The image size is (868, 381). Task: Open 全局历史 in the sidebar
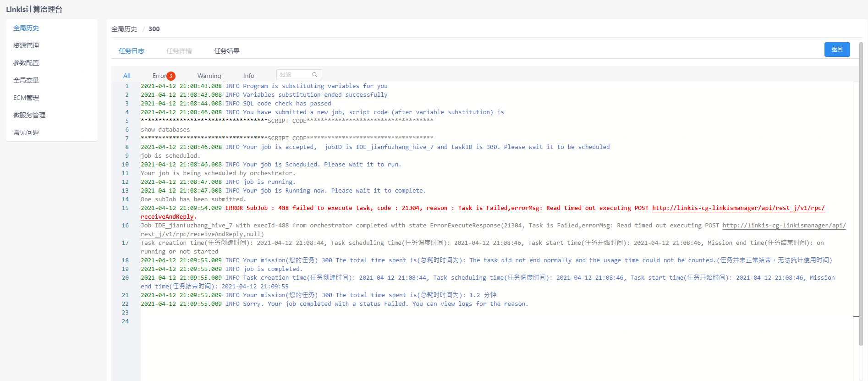26,28
